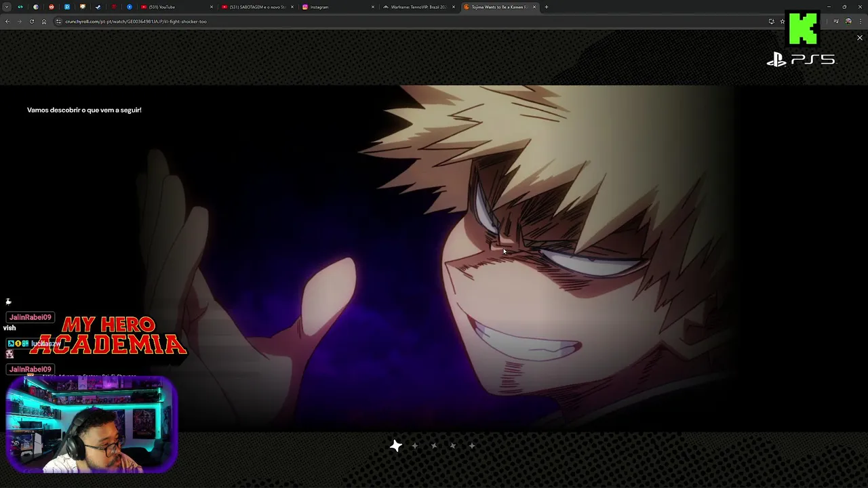This screenshot has height=488, width=868.
Task: Click the streamer webcam overlay
Action: 92,425
